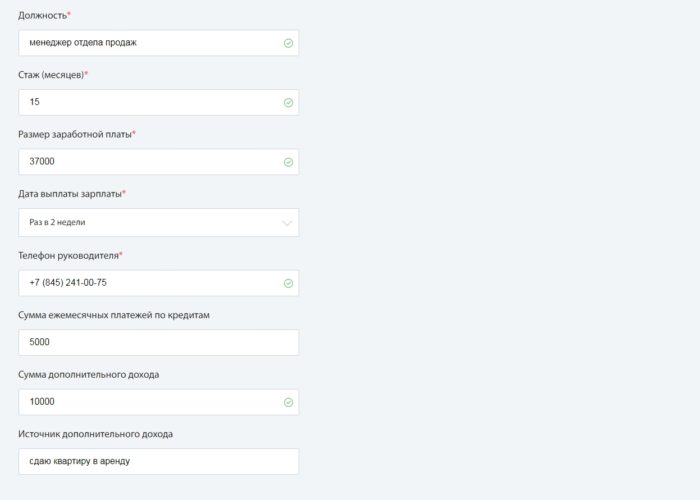Click the green checkmark next to 37000

pyautogui.click(x=288, y=162)
